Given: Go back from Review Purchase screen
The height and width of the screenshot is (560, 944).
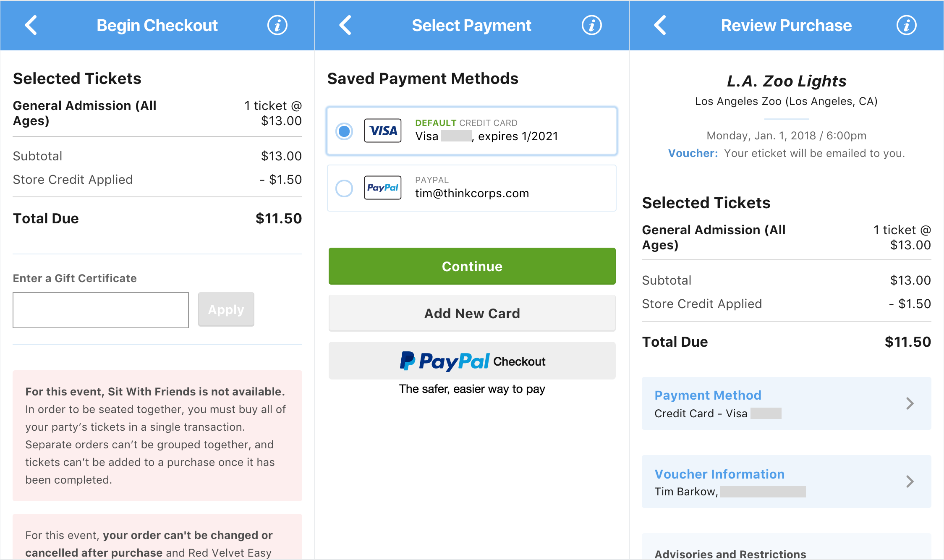Looking at the screenshot, I should click(660, 25).
